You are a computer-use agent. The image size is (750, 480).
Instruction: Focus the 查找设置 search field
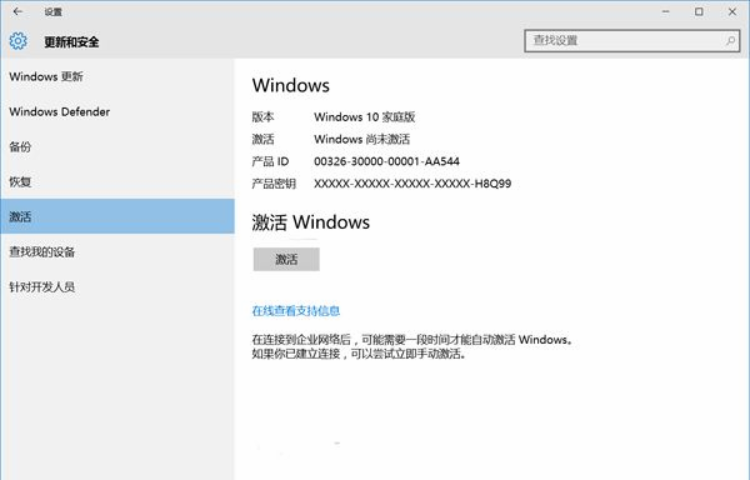(x=620, y=41)
